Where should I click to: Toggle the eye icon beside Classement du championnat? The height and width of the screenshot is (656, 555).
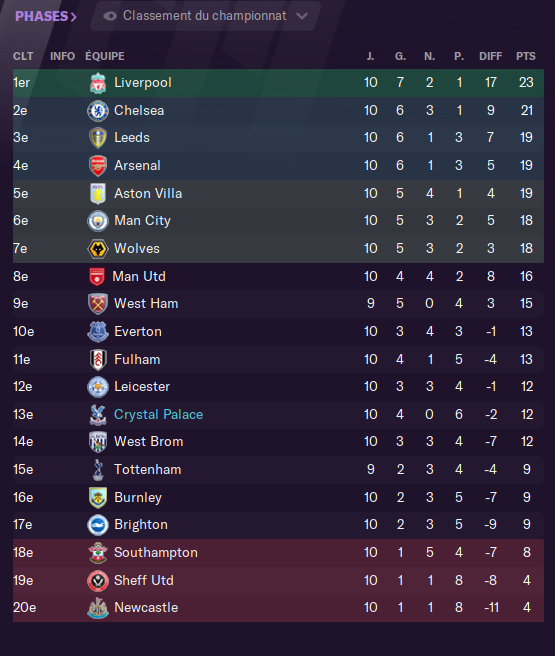(110, 16)
